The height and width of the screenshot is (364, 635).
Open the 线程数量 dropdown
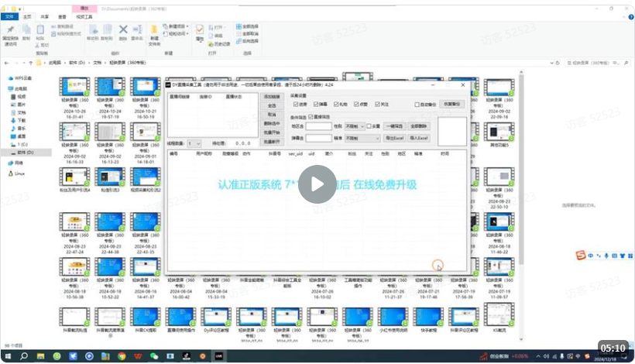pos(194,143)
